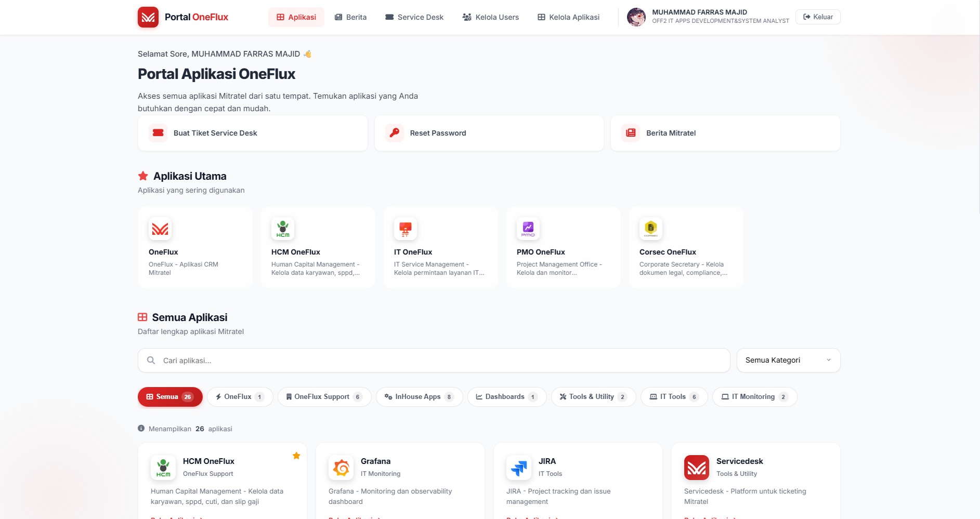Open the Grafana card title

[375, 461]
